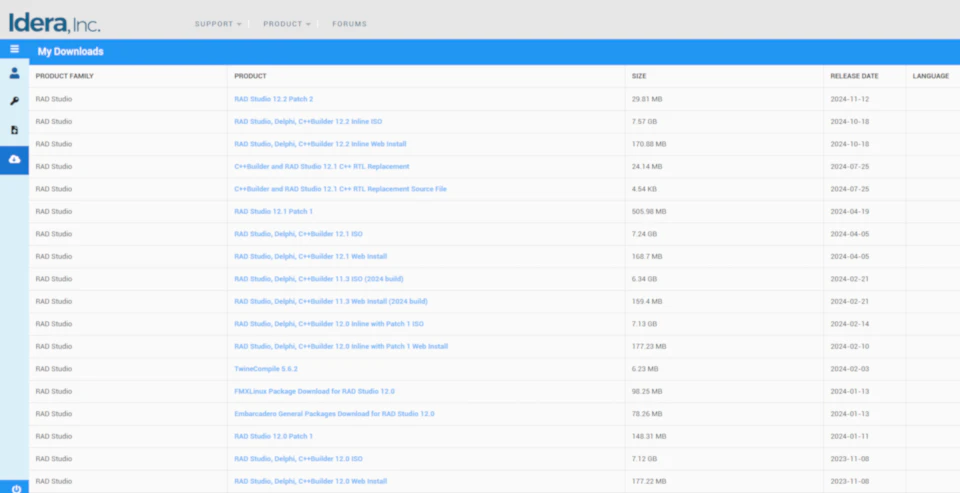Open the file document sidebar icon
Screen dimensions: 960x493
coord(14,130)
